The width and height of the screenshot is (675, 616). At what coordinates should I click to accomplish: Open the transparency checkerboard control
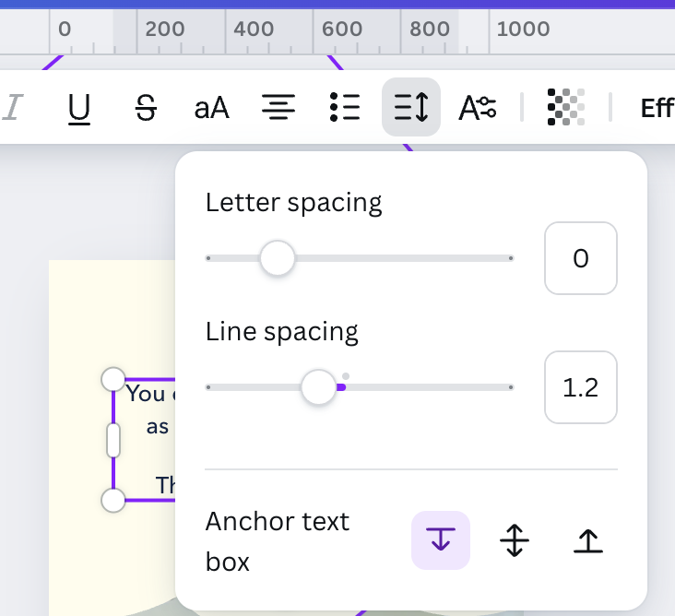point(565,107)
